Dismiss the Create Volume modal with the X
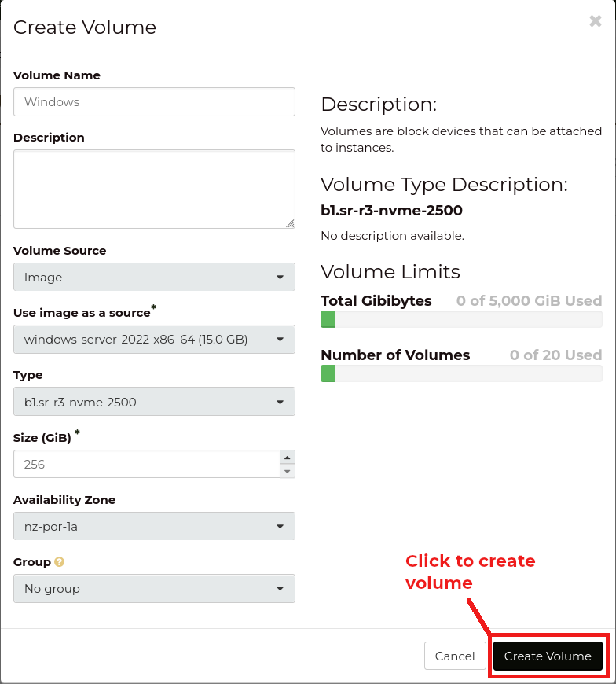 595,21
